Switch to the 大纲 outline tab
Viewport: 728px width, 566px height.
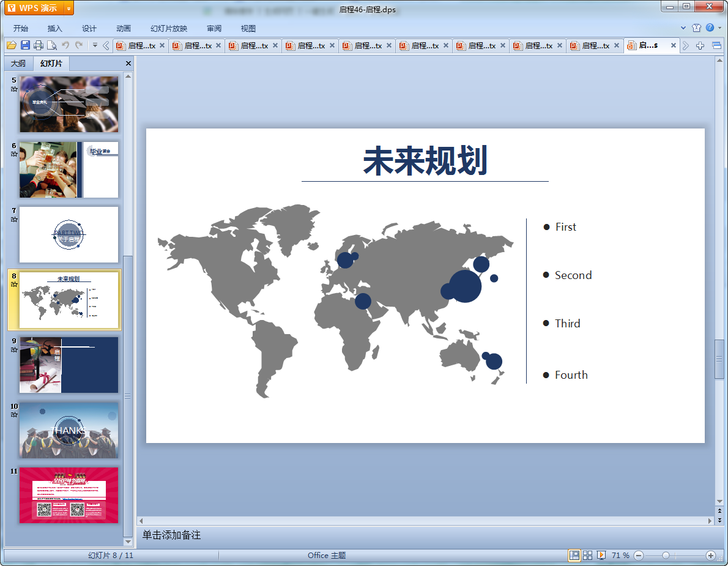(x=18, y=63)
